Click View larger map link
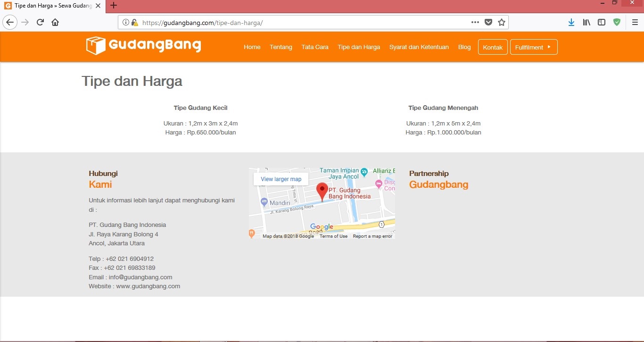644x342 pixels. pos(281,179)
